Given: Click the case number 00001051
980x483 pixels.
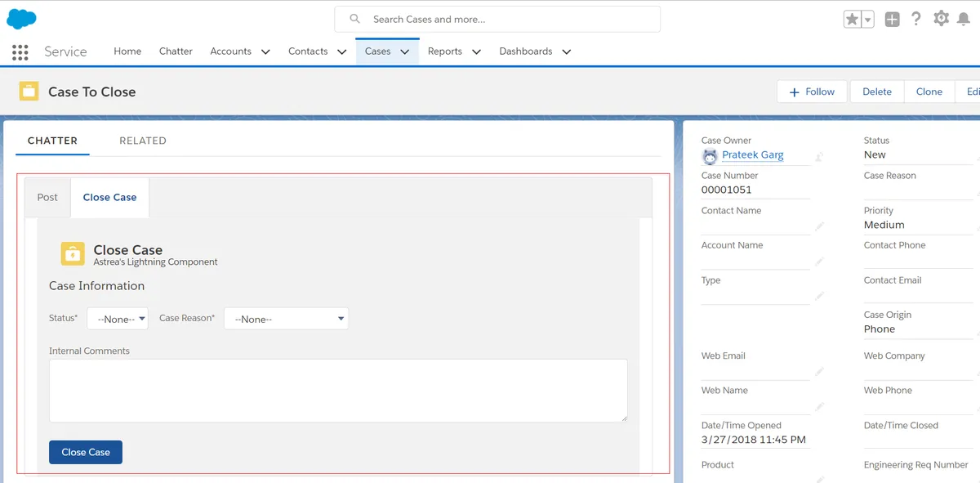Looking at the screenshot, I should point(727,190).
